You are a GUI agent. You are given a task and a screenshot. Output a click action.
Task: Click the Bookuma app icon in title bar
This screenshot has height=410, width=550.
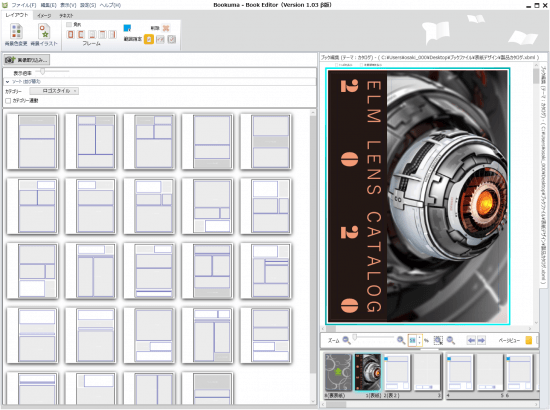(5, 5)
